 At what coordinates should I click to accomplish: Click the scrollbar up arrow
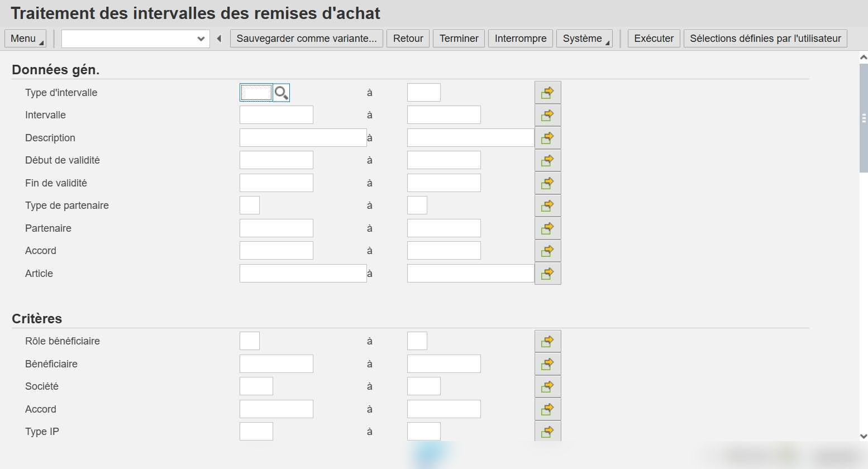tap(864, 57)
